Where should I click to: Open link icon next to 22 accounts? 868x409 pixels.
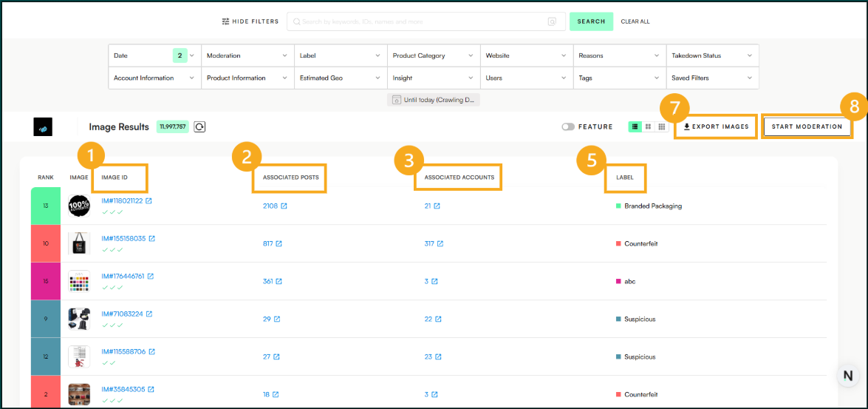[x=438, y=320]
